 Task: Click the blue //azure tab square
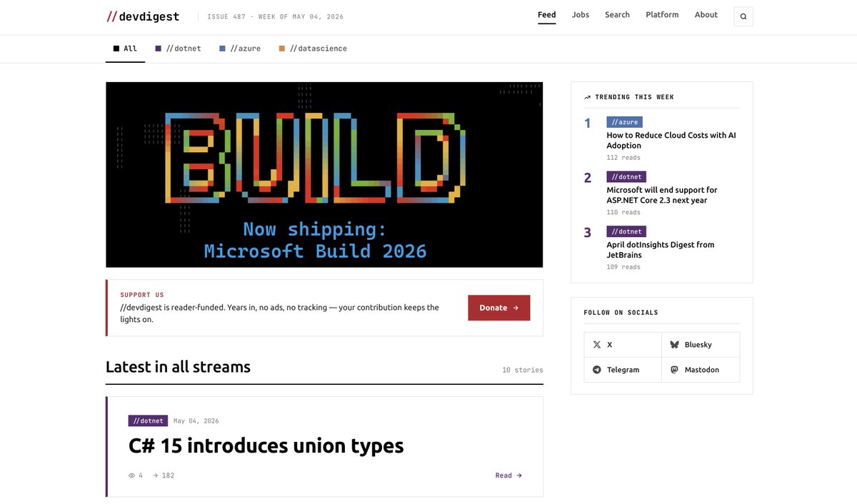click(x=222, y=49)
